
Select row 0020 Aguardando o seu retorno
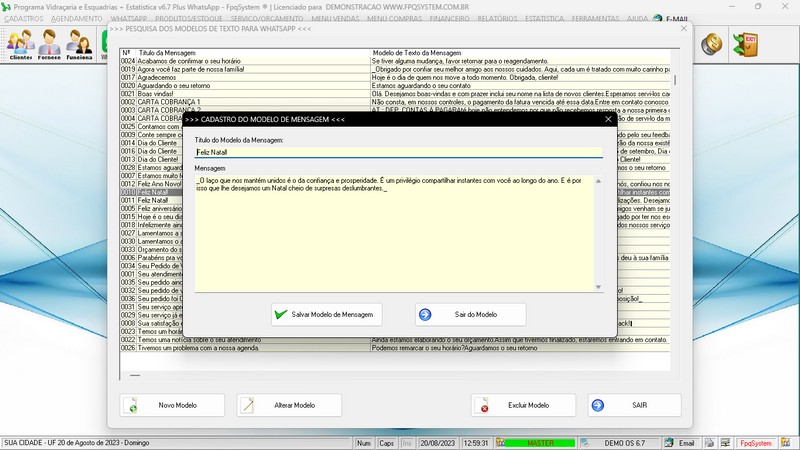[395, 85]
